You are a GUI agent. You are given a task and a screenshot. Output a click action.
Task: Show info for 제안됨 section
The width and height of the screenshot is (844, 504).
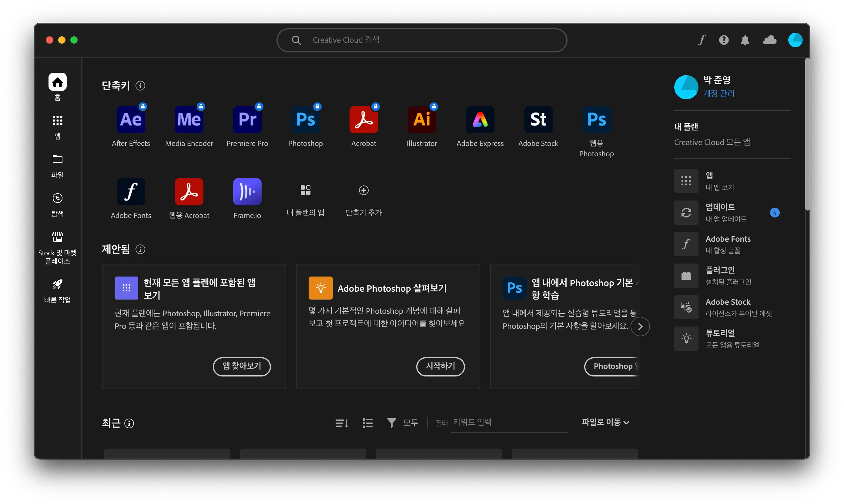(140, 249)
